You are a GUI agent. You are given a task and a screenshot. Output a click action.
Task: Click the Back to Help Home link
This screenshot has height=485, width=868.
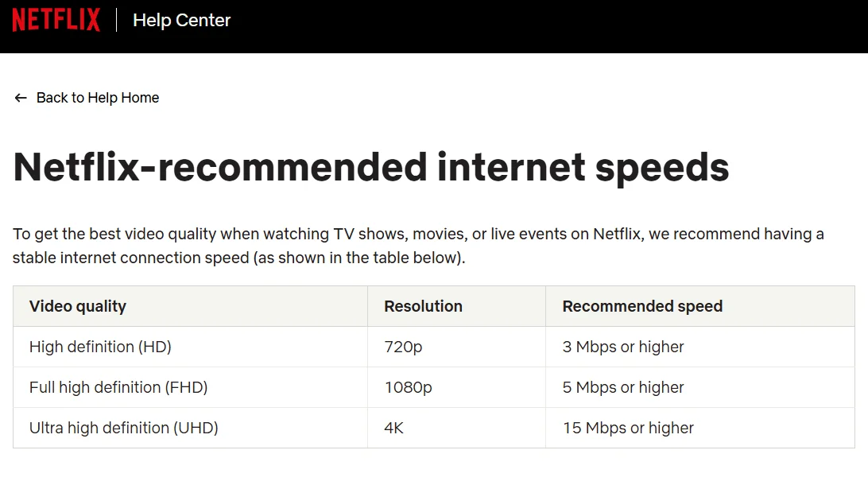point(97,97)
